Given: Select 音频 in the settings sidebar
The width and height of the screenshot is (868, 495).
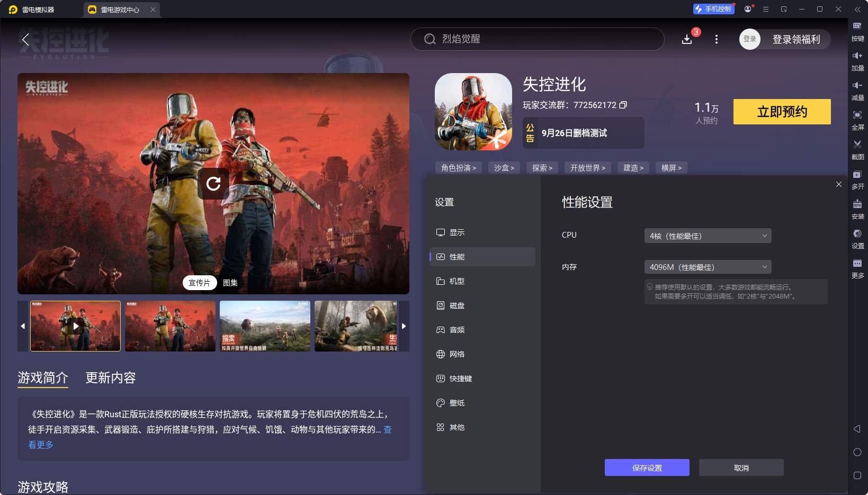Looking at the screenshot, I should 457,329.
